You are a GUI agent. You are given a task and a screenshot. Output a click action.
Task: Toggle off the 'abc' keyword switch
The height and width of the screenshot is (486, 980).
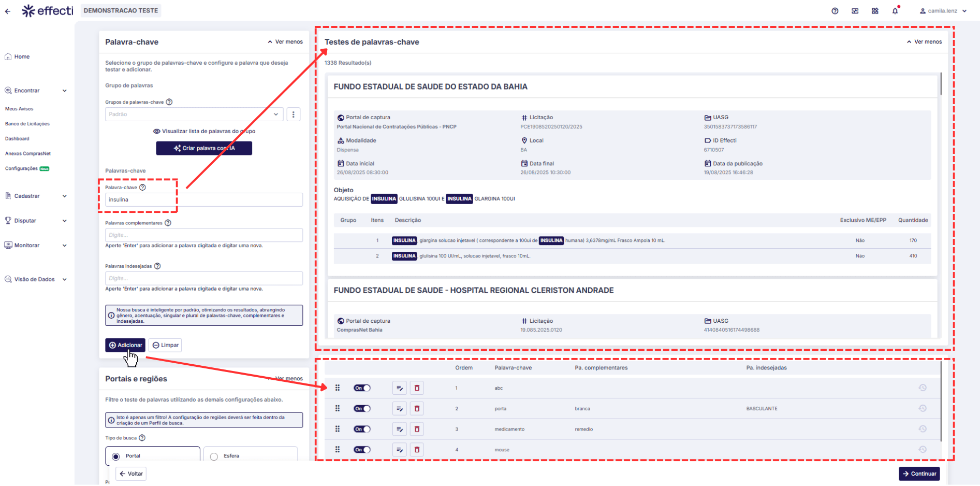pyautogui.click(x=362, y=388)
